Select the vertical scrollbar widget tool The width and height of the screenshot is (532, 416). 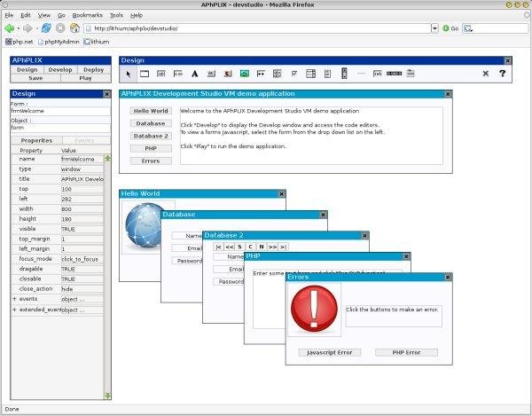(344, 74)
